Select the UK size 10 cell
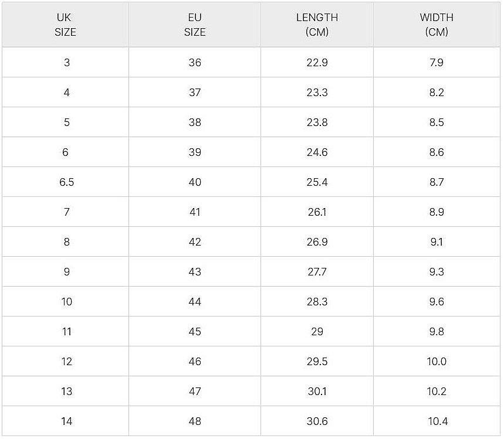 click(x=66, y=301)
